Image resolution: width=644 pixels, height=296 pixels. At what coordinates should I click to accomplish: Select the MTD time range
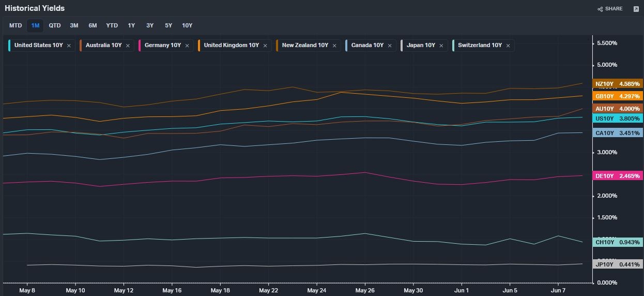[x=16, y=25]
